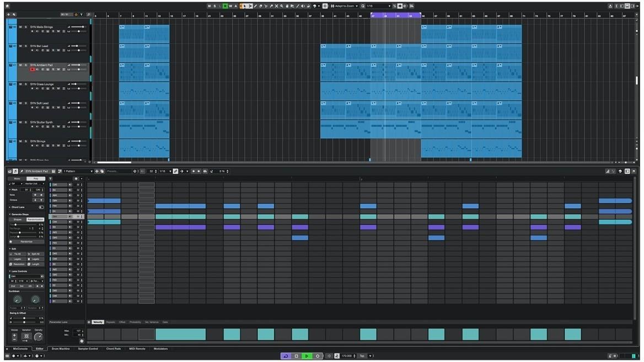Click the Swing slider in Swing & Offset
The image size is (644, 362).
(24, 317)
